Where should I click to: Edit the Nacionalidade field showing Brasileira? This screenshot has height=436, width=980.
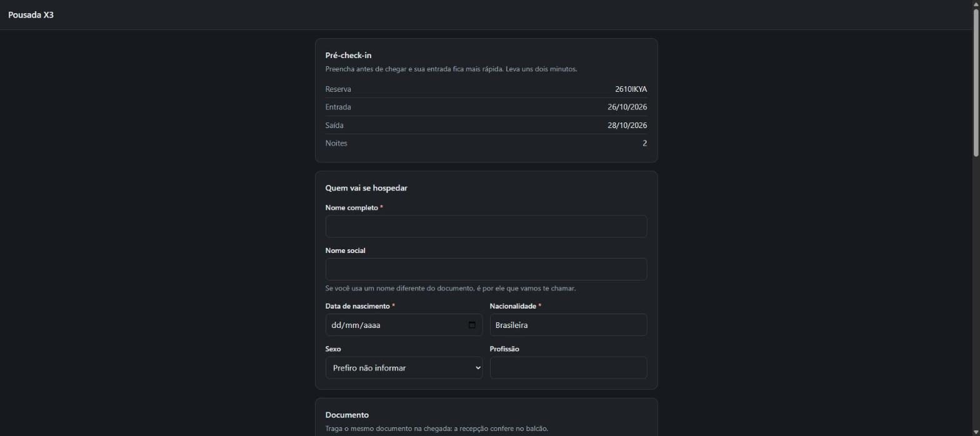coord(568,325)
